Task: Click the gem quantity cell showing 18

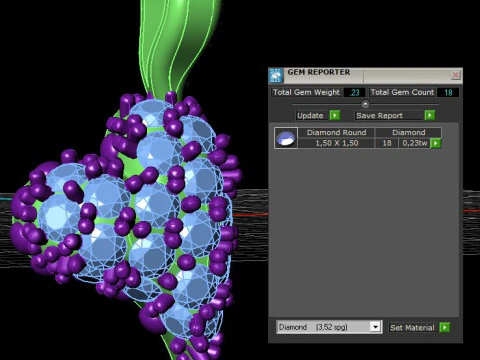Action: (x=387, y=143)
